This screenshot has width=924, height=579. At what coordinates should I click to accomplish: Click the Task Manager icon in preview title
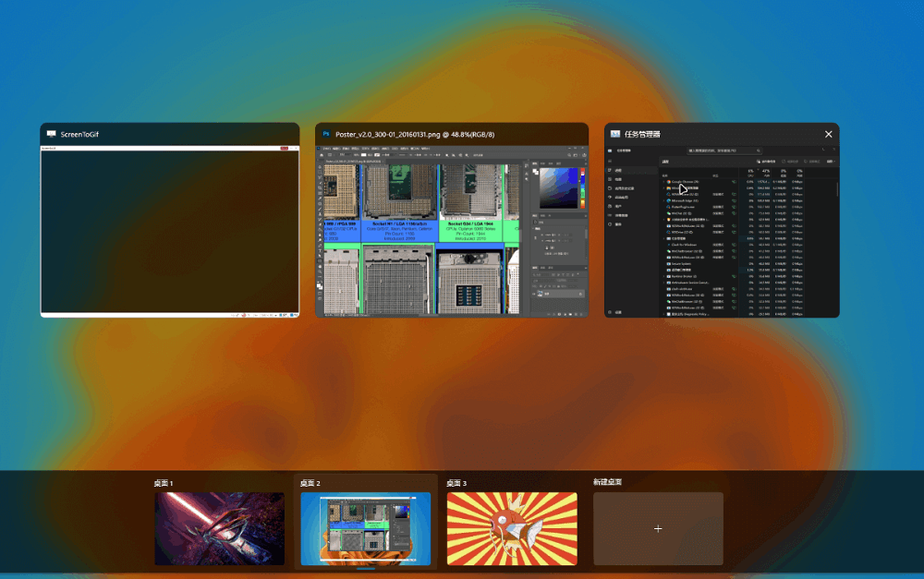(614, 134)
